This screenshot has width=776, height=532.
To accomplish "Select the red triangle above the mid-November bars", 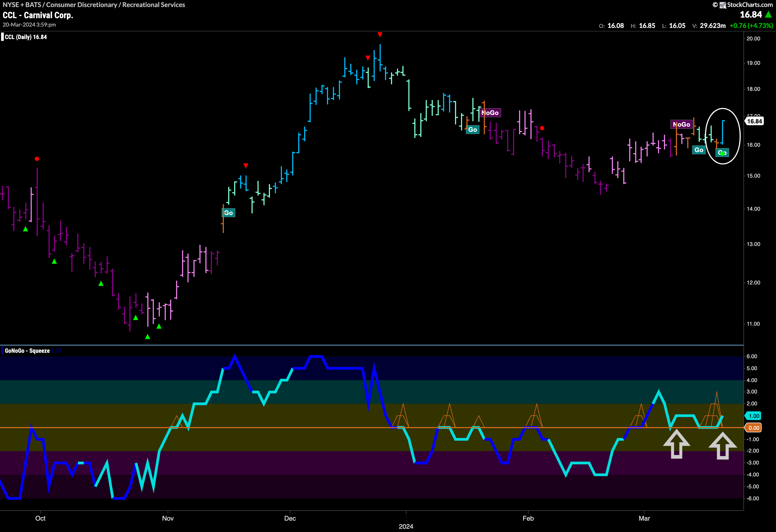I will click(246, 166).
